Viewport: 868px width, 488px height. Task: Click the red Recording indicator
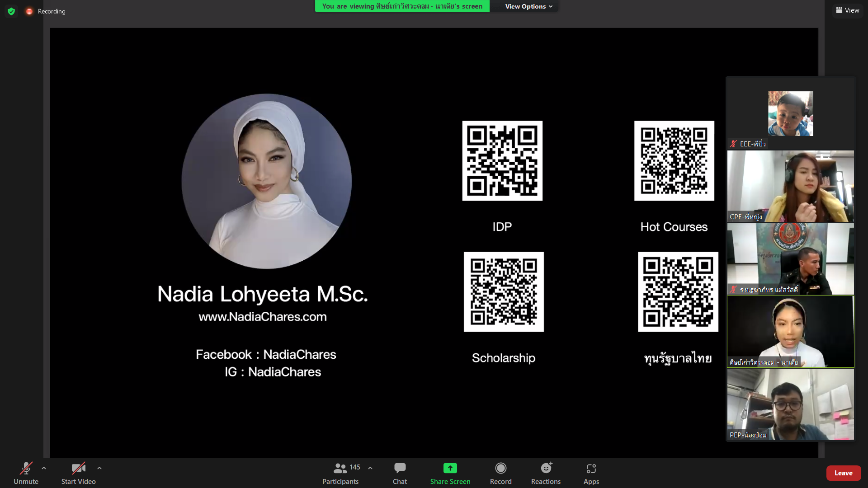[x=29, y=11]
